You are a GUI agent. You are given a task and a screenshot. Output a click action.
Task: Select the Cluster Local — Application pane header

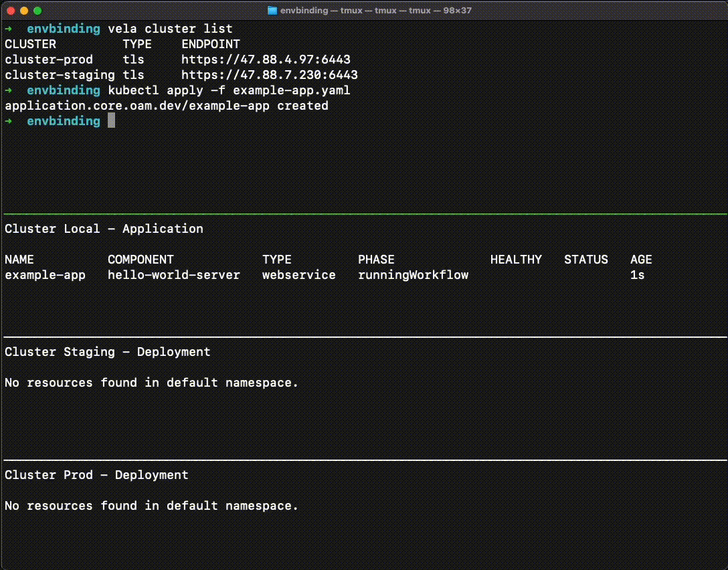tap(104, 229)
